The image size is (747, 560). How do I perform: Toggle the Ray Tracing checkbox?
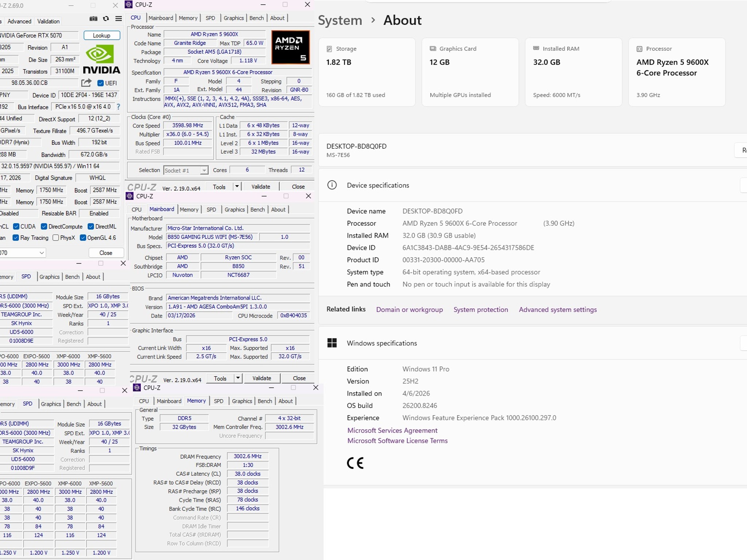tap(16, 238)
